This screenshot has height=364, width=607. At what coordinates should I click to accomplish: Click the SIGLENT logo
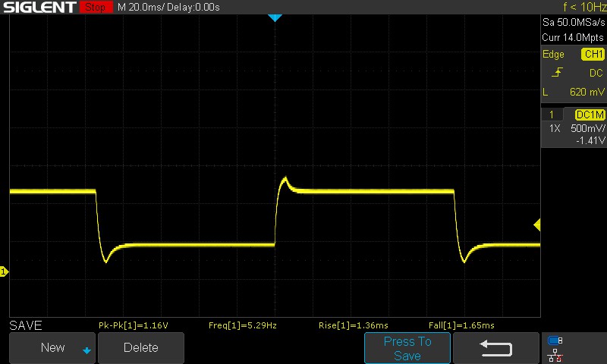click(x=40, y=7)
